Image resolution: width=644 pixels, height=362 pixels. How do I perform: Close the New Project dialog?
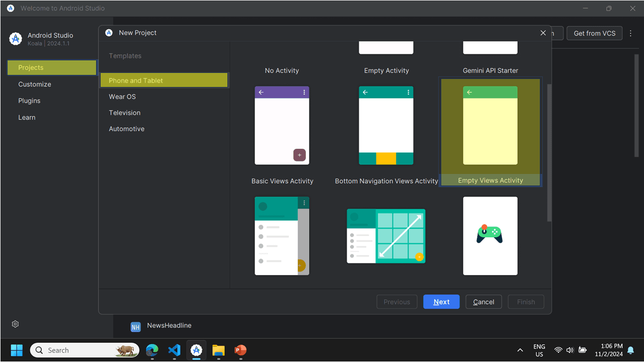click(x=543, y=33)
